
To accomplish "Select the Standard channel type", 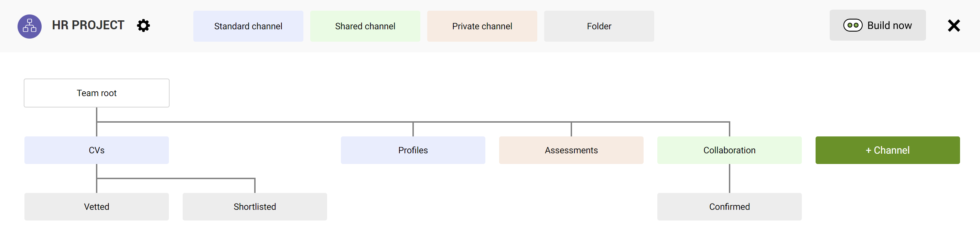I will click(x=248, y=26).
